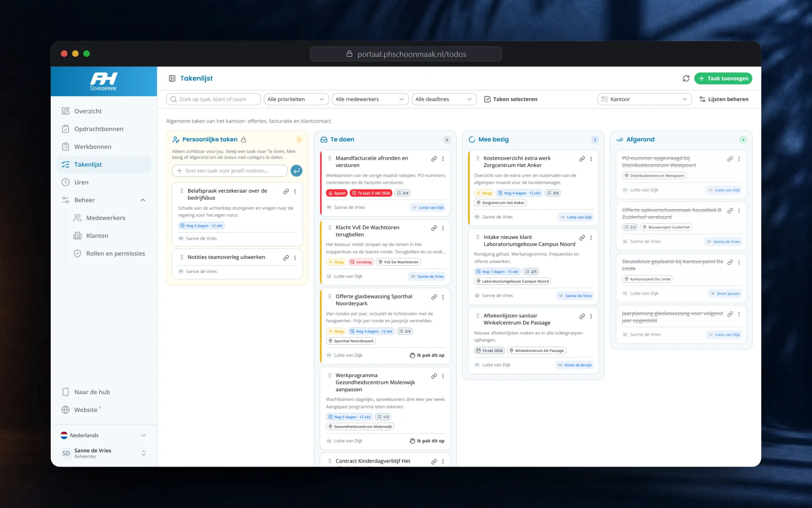Click the Spoed priority tag
Image resolution: width=812 pixels, height=508 pixels.
pyautogui.click(x=337, y=193)
